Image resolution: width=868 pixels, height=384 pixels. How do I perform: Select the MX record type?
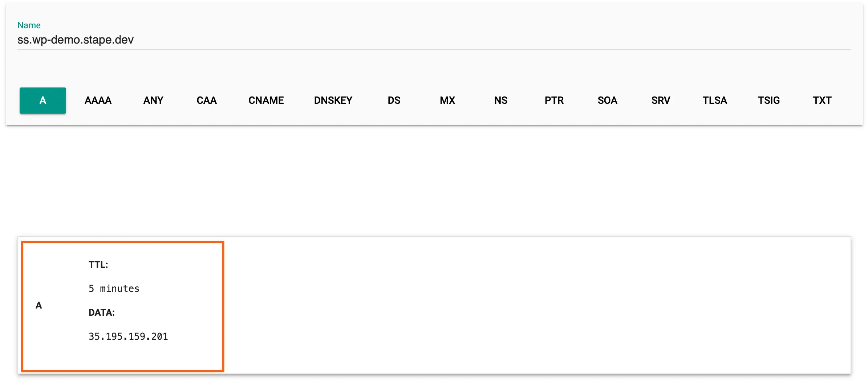447,101
